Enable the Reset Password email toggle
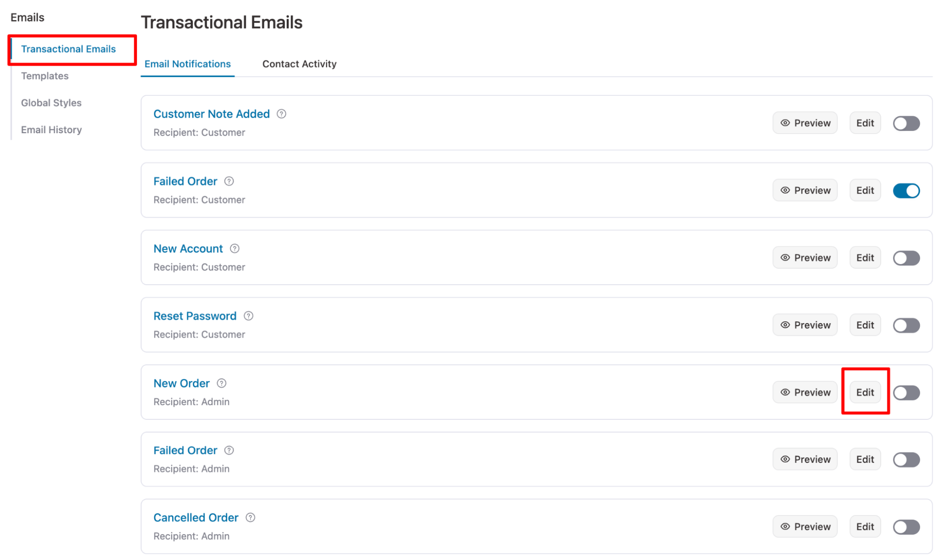Viewport: 938px width, 560px height. pos(906,325)
